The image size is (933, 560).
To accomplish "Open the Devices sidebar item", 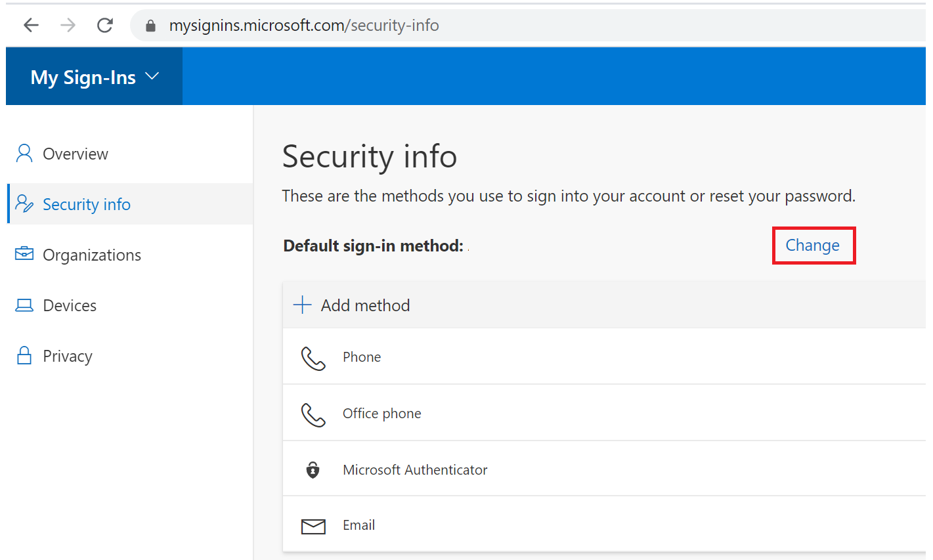I will pos(69,305).
